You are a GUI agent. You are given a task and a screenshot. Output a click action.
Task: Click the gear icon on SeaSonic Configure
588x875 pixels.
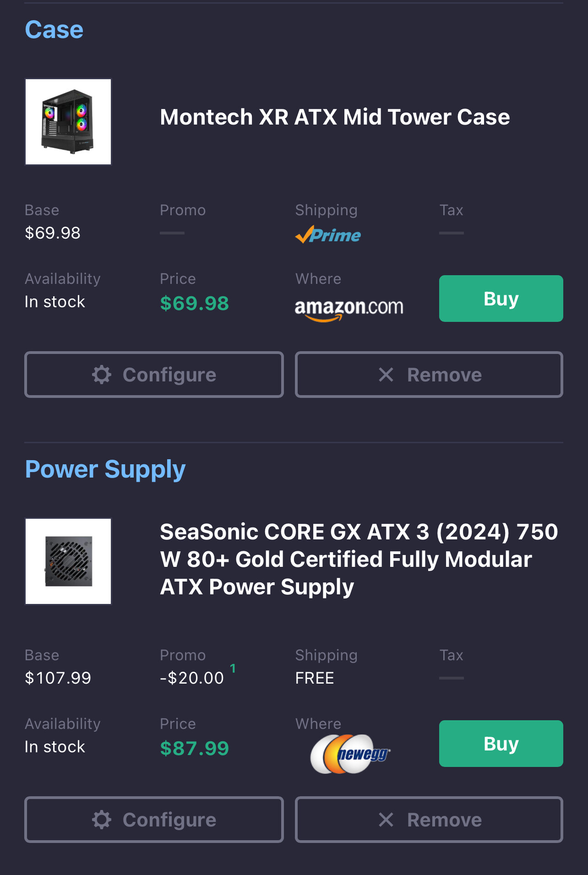102,820
